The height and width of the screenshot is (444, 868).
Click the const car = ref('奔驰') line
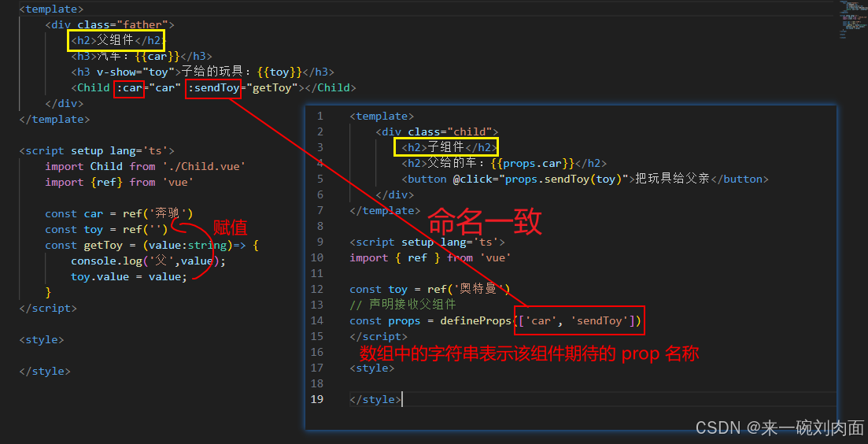pos(120,213)
